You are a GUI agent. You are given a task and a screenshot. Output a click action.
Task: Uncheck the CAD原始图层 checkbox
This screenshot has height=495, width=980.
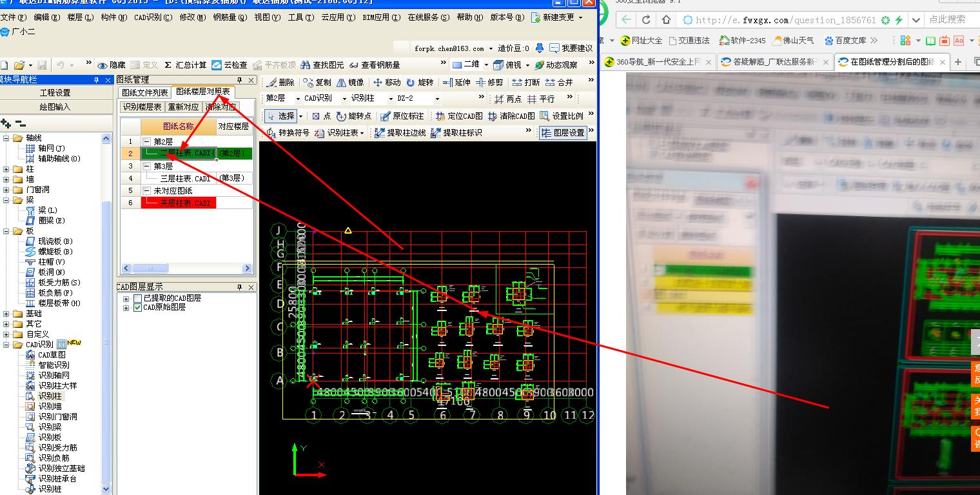[137, 308]
